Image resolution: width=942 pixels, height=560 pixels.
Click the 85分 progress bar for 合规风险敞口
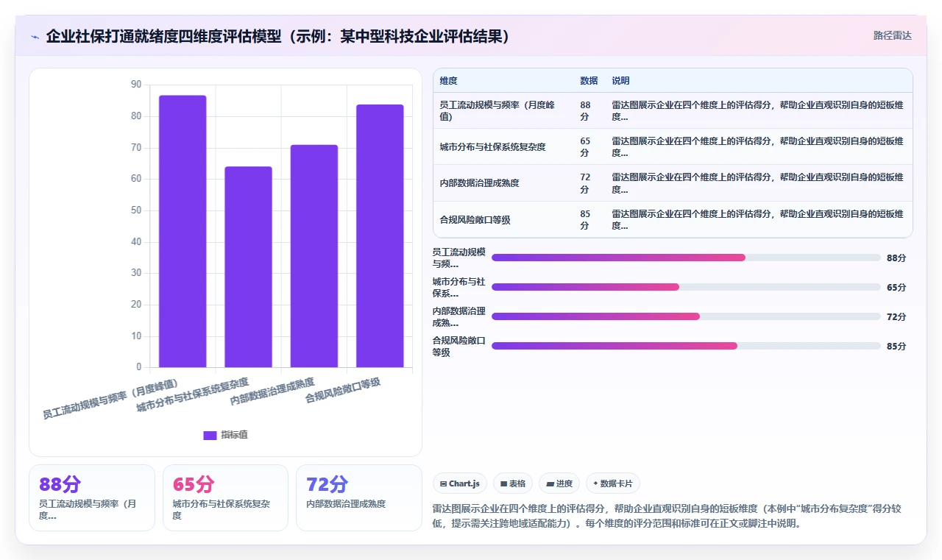686,346
